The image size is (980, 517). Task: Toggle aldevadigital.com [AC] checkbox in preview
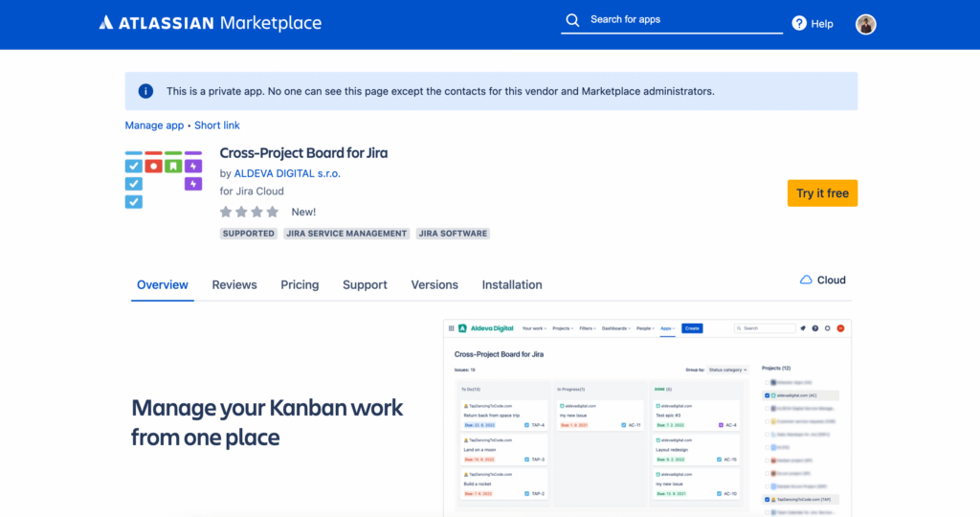[767, 395]
